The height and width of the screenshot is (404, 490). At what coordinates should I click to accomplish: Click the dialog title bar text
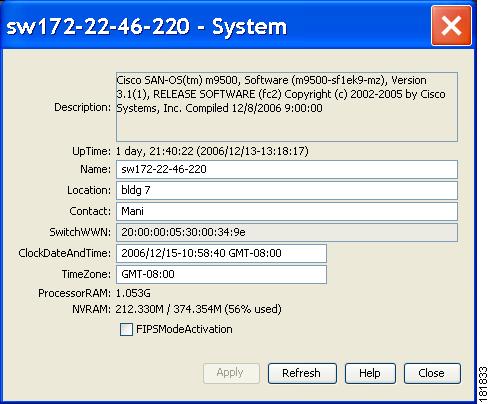pyautogui.click(x=147, y=27)
